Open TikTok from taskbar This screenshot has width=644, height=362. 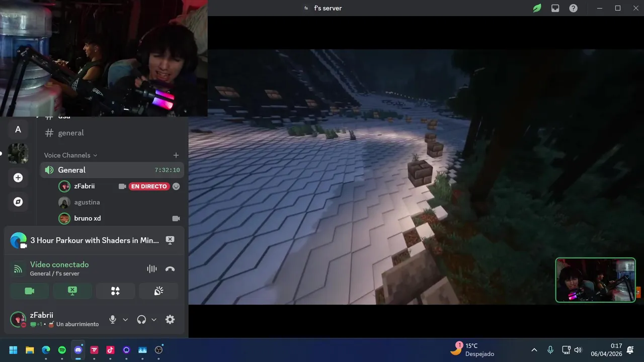tap(110, 350)
